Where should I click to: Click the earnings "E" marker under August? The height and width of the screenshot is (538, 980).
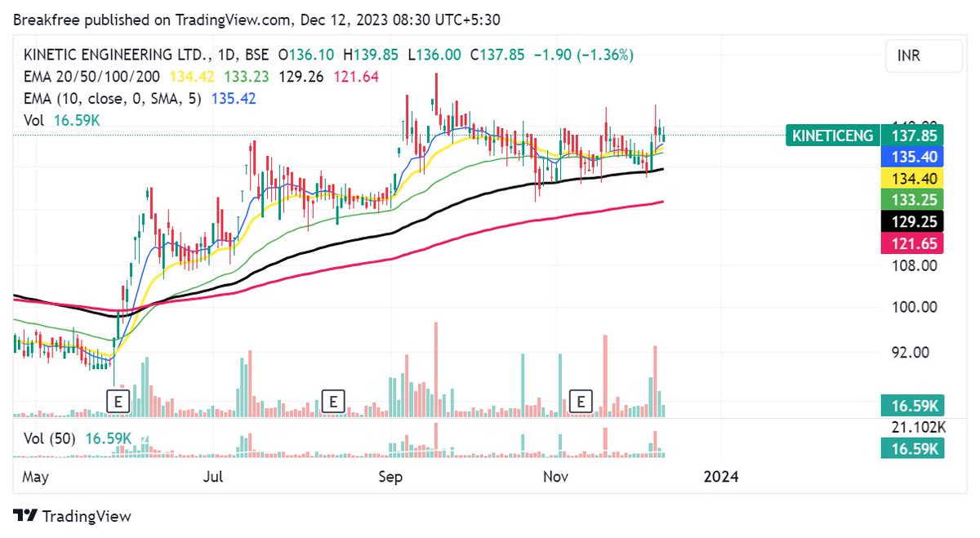(x=333, y=401)
